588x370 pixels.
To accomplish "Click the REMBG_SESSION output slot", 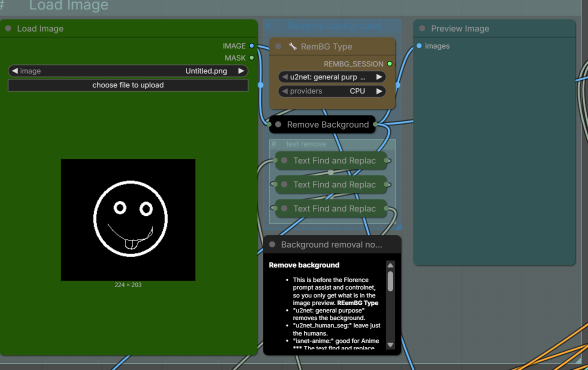I will coord(390,64).
